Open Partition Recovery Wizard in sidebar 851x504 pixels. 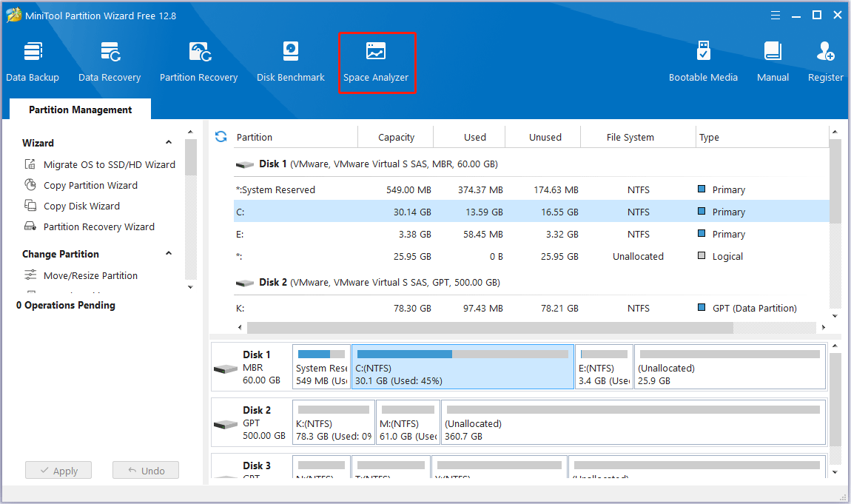pyautogui.click(x=90, y=226)
